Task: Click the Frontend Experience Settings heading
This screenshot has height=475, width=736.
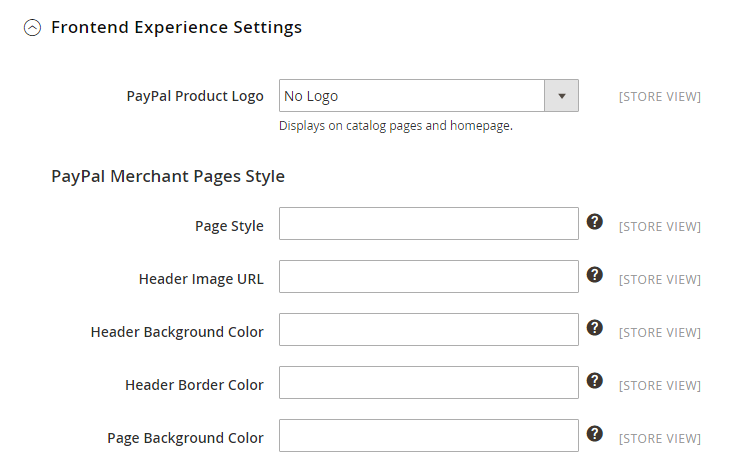Action: click(176, 27)
